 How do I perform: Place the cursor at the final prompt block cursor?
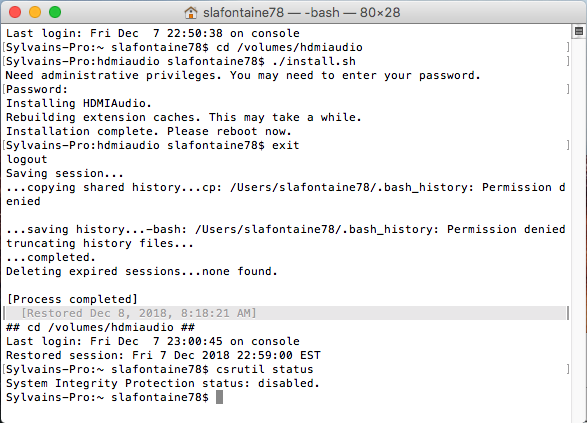[x=219, y=397]
